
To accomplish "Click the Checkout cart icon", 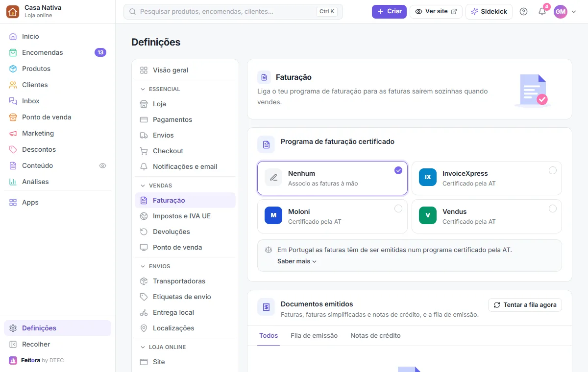I will tap(144, 151).
